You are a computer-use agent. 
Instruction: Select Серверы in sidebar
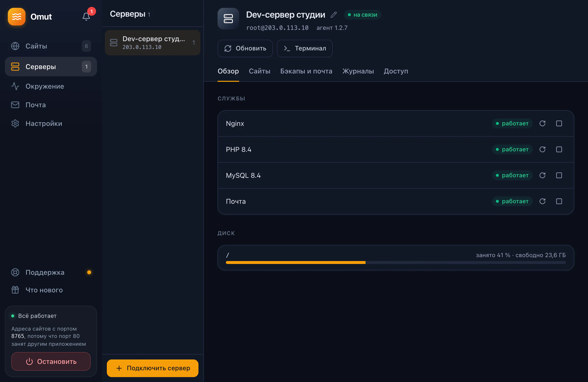coord(51,67)
